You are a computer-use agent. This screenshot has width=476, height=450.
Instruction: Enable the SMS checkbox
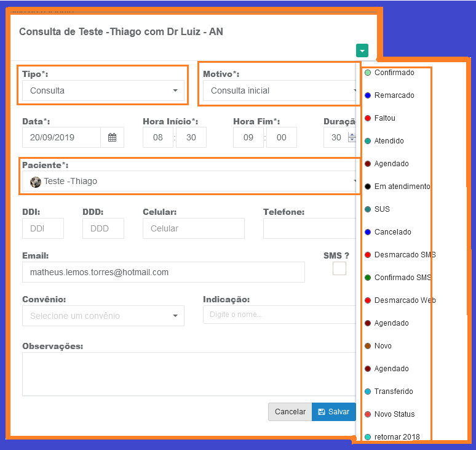[339, 268]
